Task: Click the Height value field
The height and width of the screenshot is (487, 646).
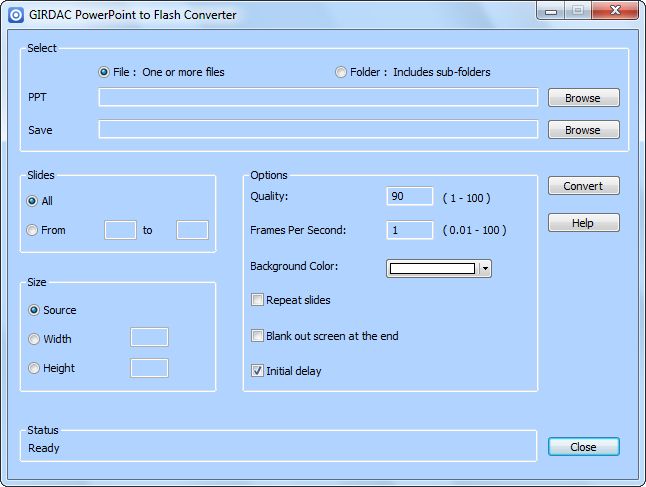Action: click(149, 368)
